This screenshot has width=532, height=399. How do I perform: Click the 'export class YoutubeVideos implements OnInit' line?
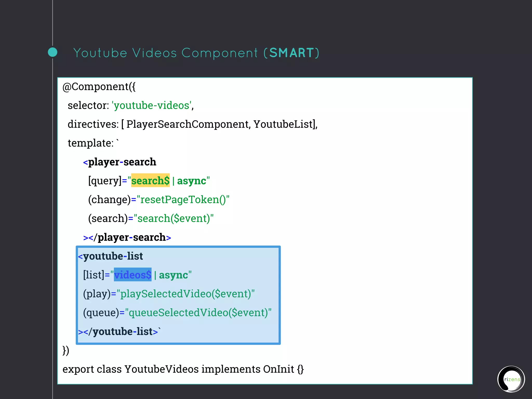point(183,369)
